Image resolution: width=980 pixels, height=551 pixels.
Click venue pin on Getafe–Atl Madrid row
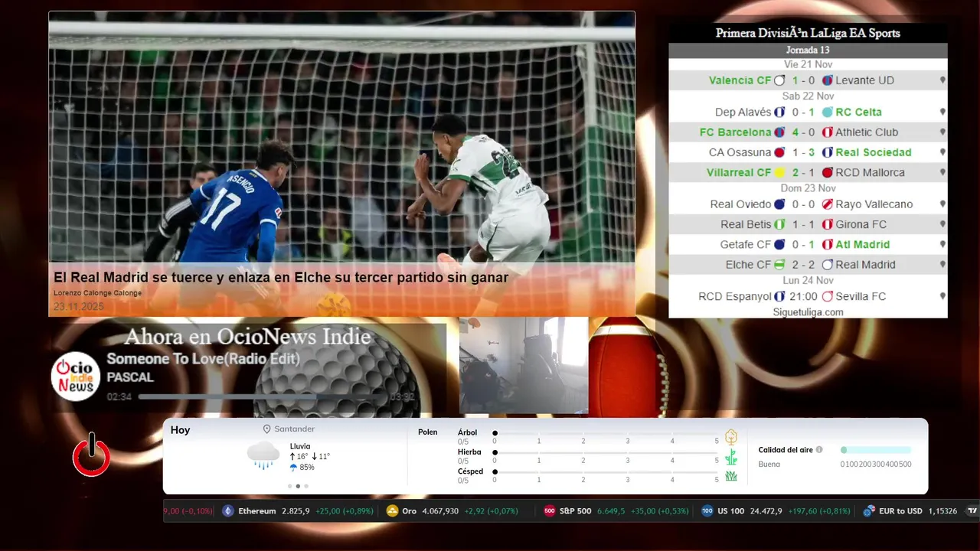942,245
